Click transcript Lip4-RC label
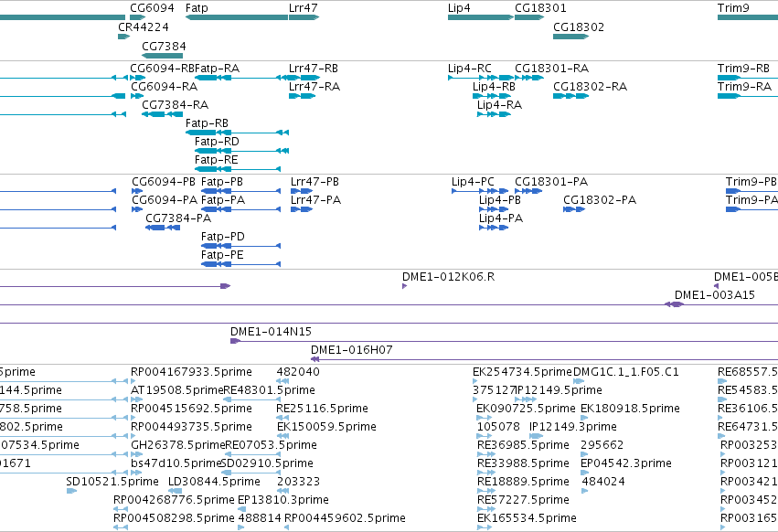Screen dimensions: 778x532 (x=469, y=68)
